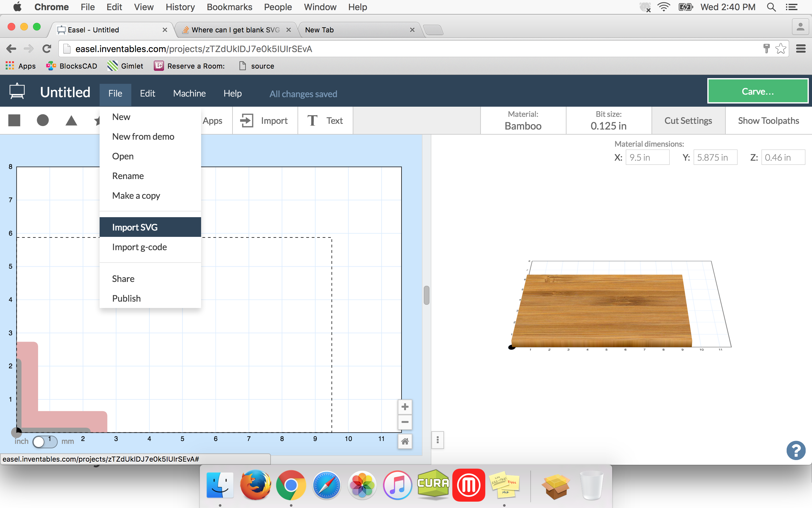Viewport: 812px width, 508px height.
Task: Open the Material Bamboo selector
Action: click(x=523, y=121)
